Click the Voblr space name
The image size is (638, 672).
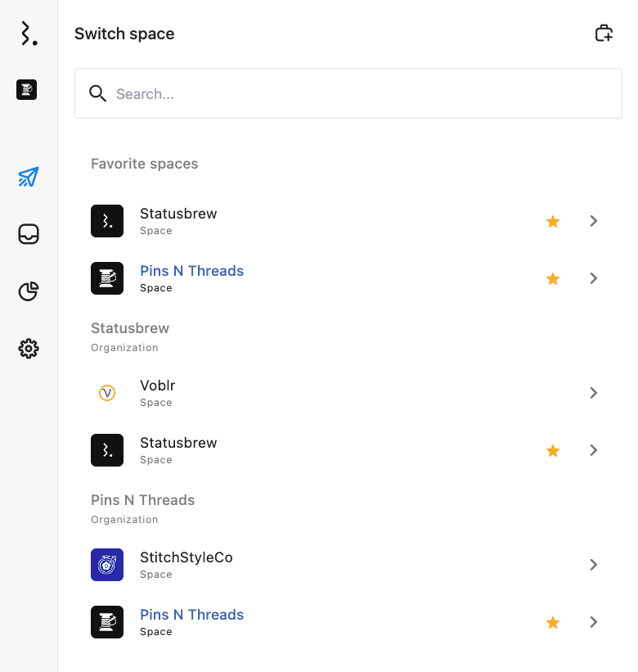(x=157, y=386)
